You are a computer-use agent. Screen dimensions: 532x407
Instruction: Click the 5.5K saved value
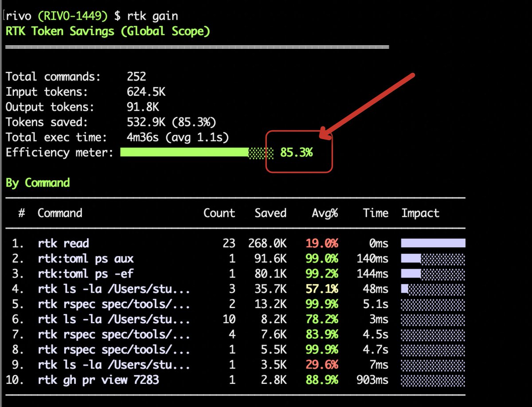274,349
